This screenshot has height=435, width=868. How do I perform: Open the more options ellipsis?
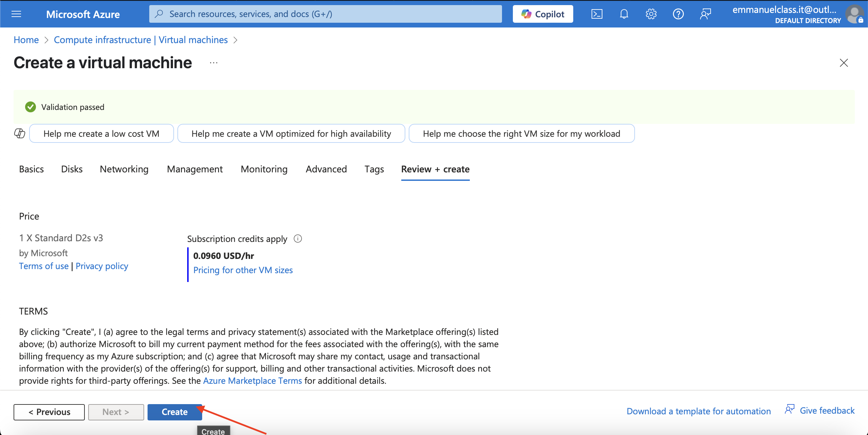point(214,63)
